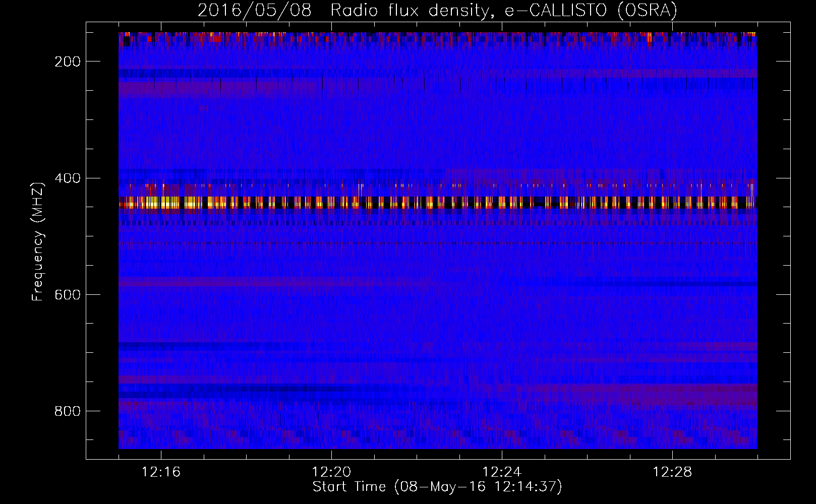The height and width of the screenshot is (504, 816).
Task: Click the 200 frequency tick label
Action: [68, 61]
